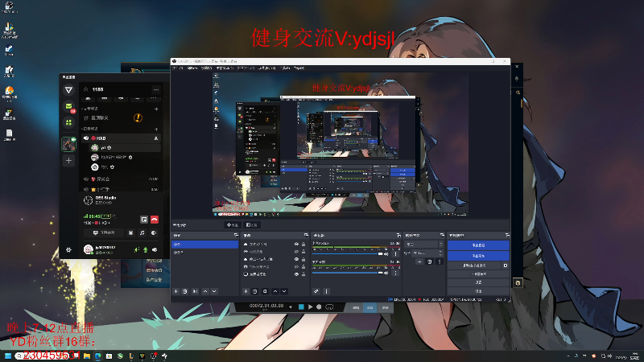Open the Help menu in OBS

point(299,68)
